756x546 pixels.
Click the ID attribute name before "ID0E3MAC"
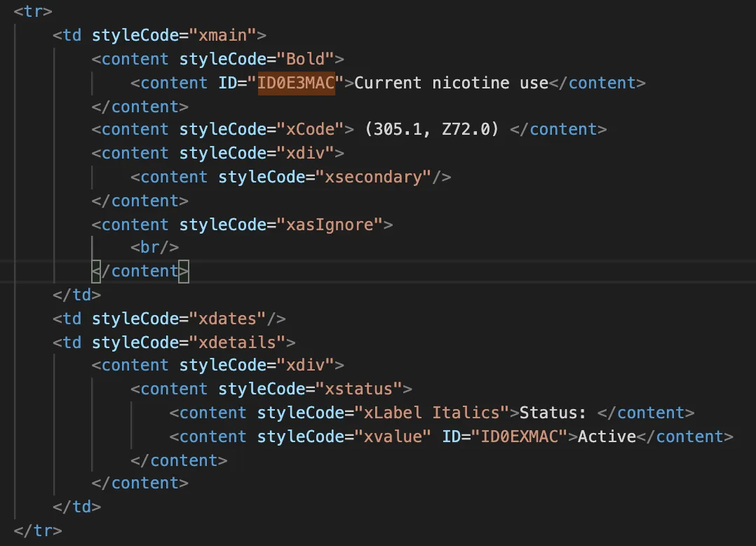[227, 83]
